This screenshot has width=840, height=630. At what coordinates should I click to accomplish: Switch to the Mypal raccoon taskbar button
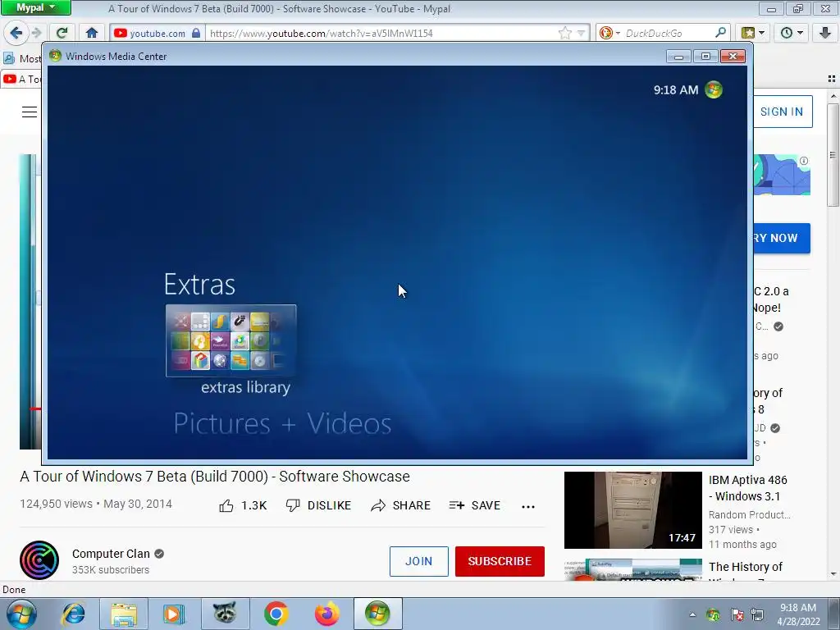pyautogui.click(x=225, y=614)
